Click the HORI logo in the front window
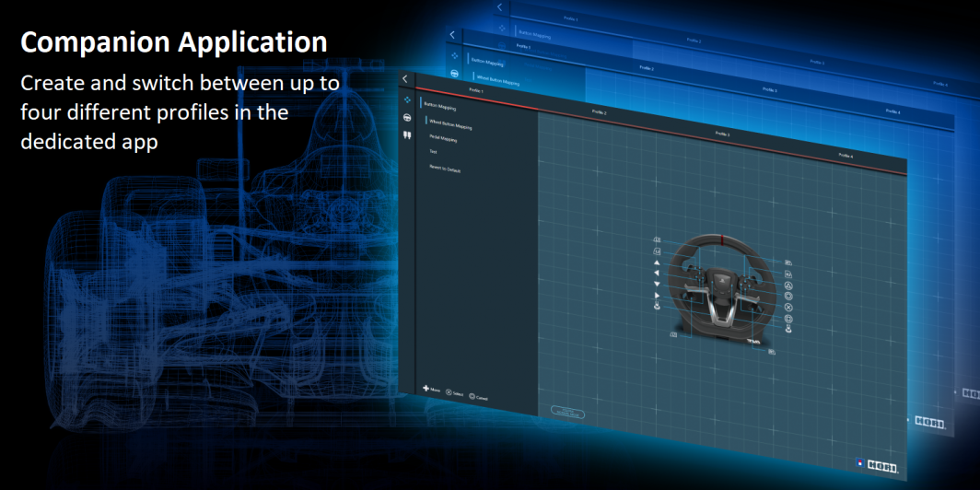This screenshot has height=490, width=980. pyautogui.click(x=881, y=469)
